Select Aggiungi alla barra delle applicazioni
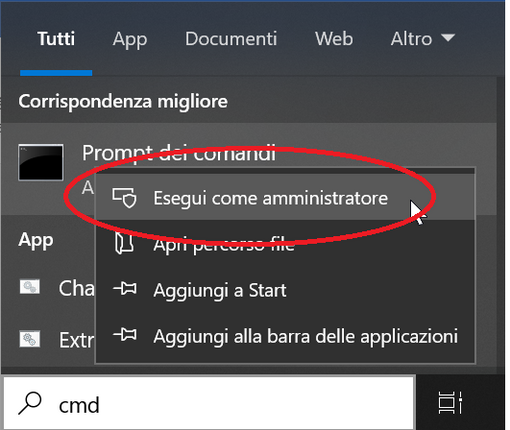 [x=285, y=335]
